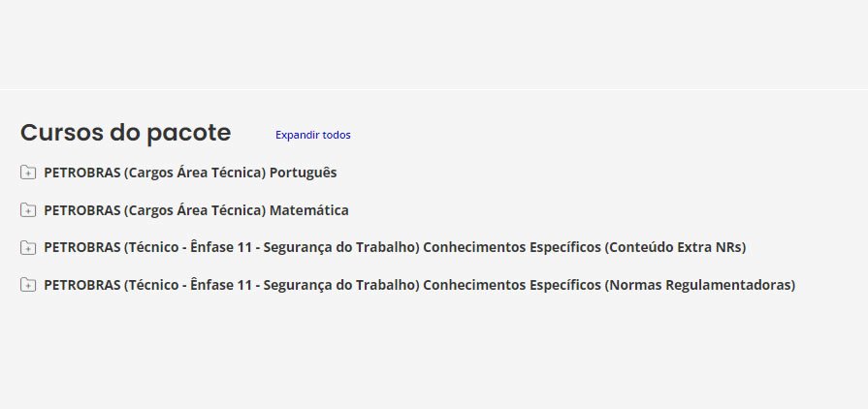
Task: Open the 'PETROBRAS (Cargos Área Técnica) Matemática' title
Action: [196, 210]
